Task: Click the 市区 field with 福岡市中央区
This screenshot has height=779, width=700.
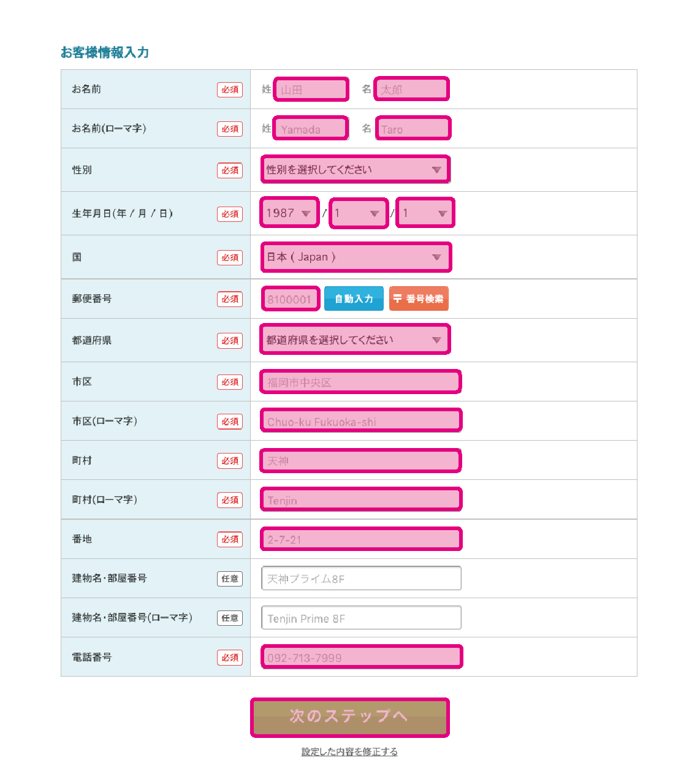Action: tap(361, 382)
